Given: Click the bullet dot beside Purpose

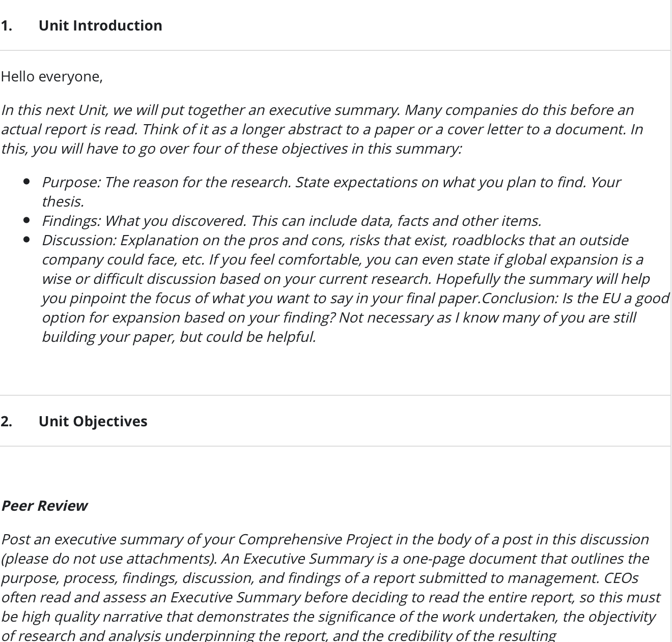Looking at the screenshot, I should tap(26, 182).
